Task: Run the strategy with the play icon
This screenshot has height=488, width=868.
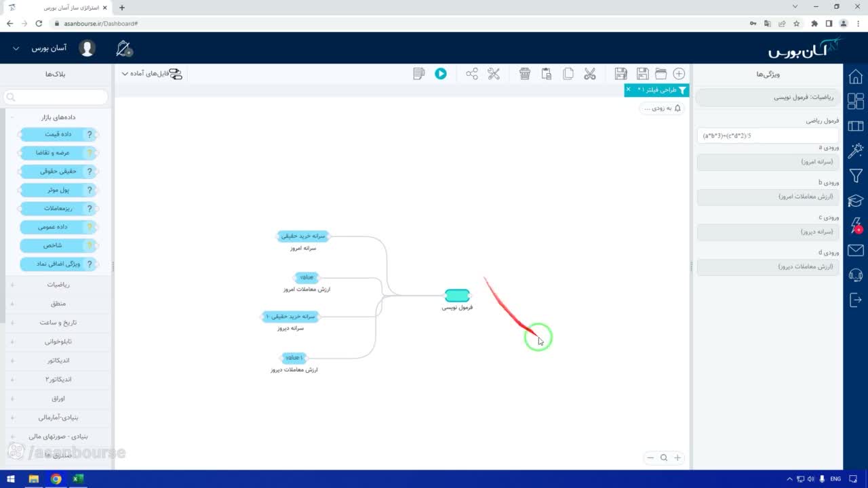Action: pyautogui.click(x=441, y=74)
